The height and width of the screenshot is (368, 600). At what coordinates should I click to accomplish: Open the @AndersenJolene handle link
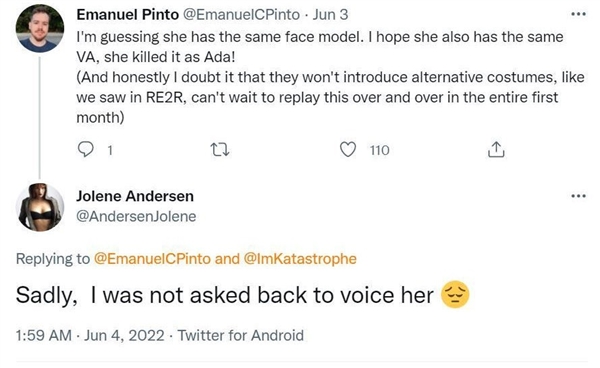pos(136,217)
